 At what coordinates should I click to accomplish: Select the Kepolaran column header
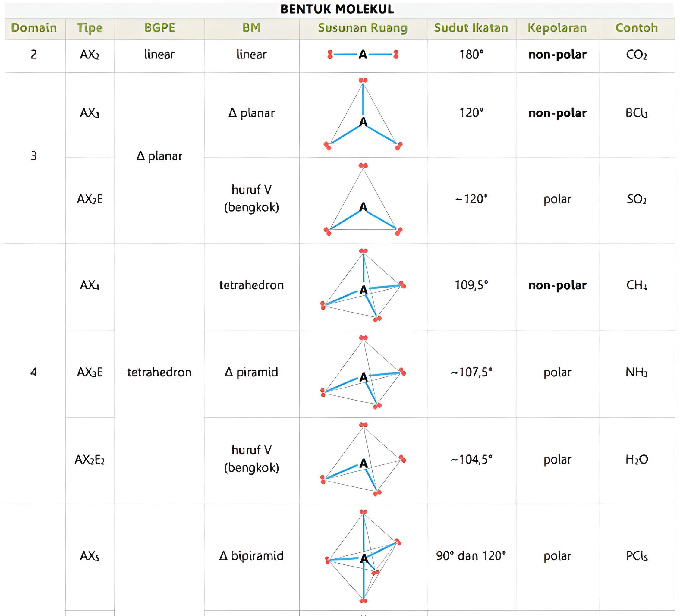pyautogui.click(x=557, y=28)
